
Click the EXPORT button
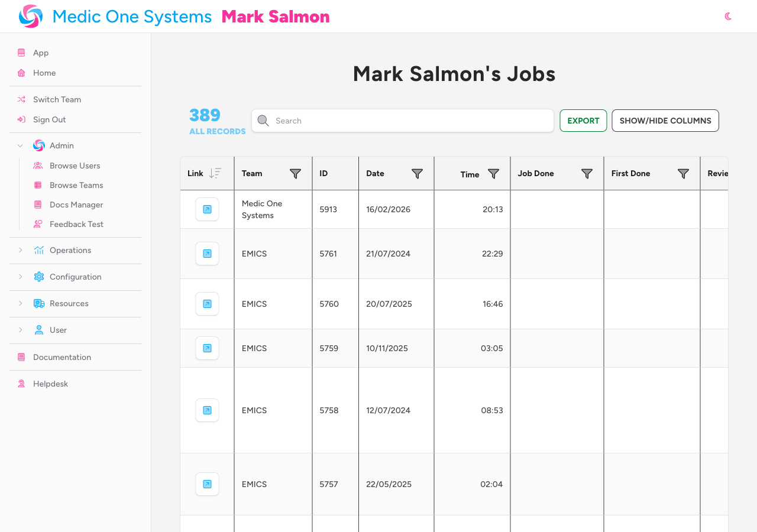click(x=583, y=121)
